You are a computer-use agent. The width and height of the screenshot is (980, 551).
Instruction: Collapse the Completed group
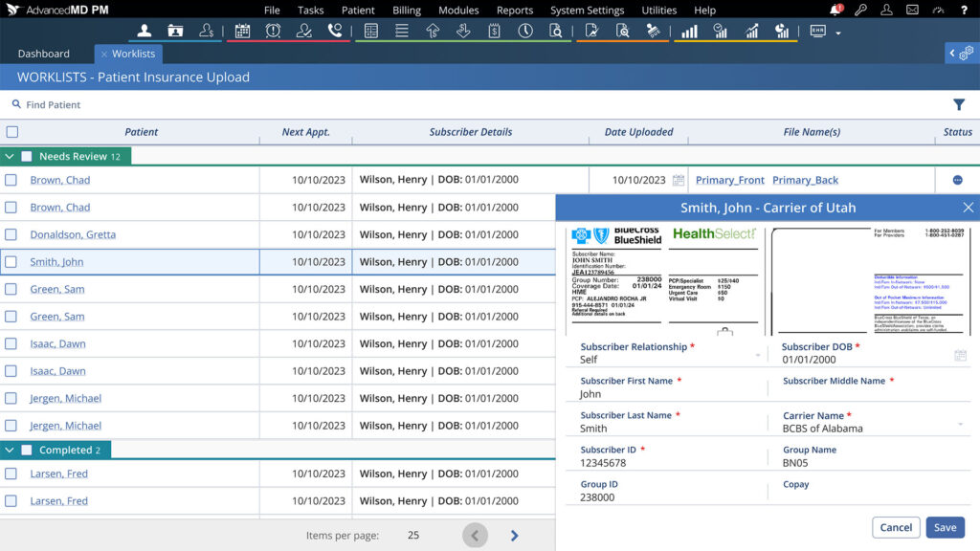(x=10, y=450)
